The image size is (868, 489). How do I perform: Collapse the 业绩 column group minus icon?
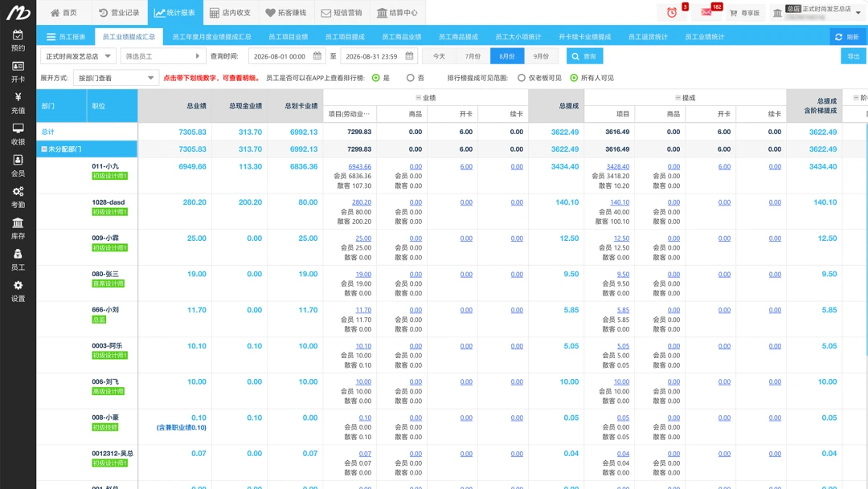(x=419, y=97)
